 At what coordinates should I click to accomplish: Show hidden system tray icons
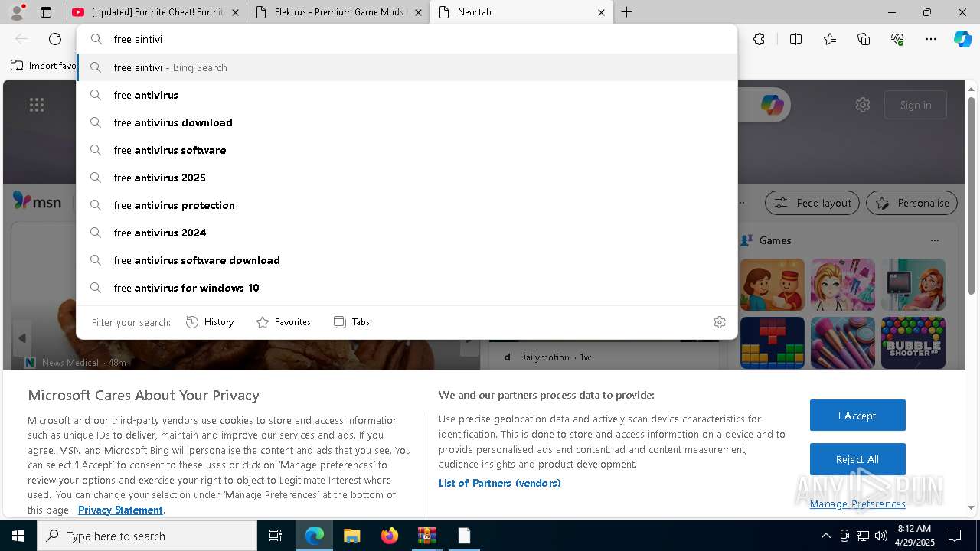point(825,536)
